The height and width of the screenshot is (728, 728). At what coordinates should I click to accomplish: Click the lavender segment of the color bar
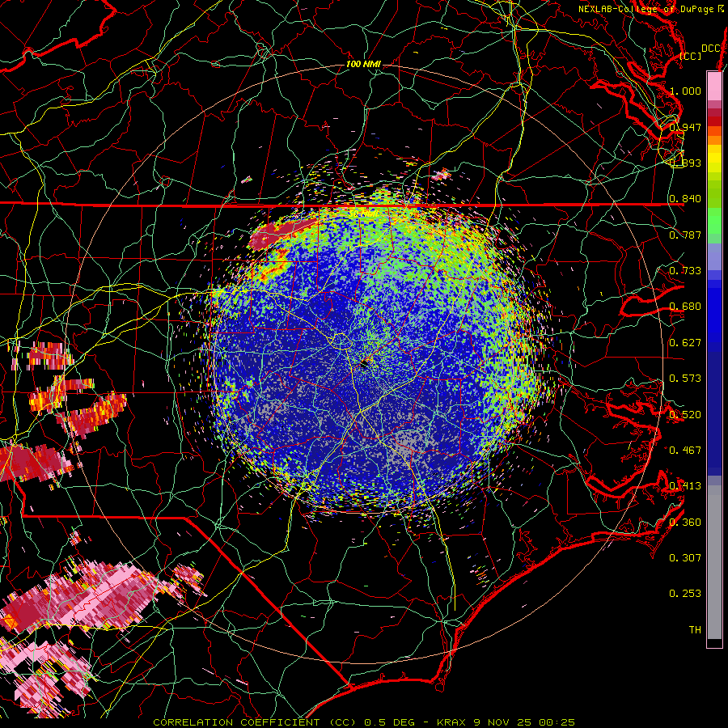pos(714,256)
